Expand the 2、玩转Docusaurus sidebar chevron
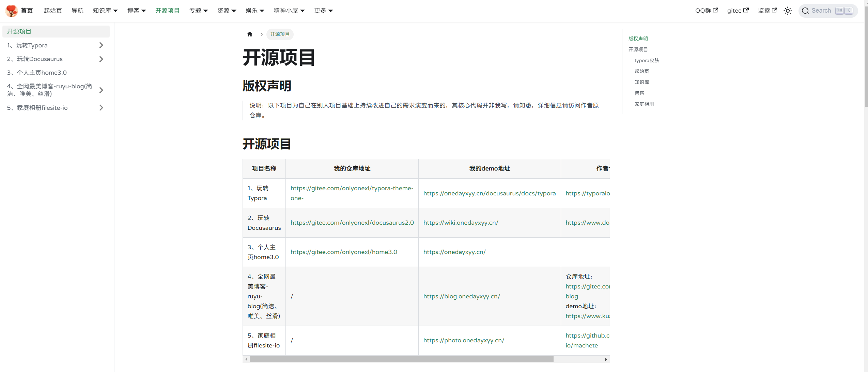This screenshot has width=868, height=372. point(101,59)
